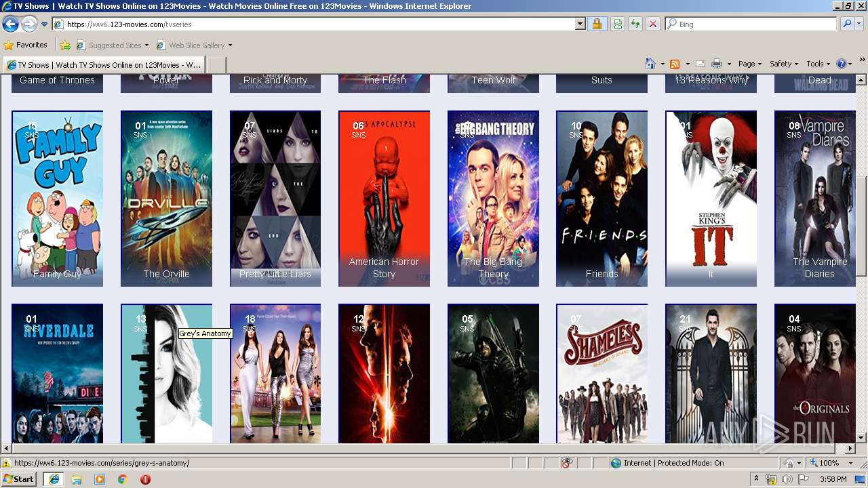This screenshot has width=868, height=488.
Task: Click the Windows Start button
Action: 19,479
